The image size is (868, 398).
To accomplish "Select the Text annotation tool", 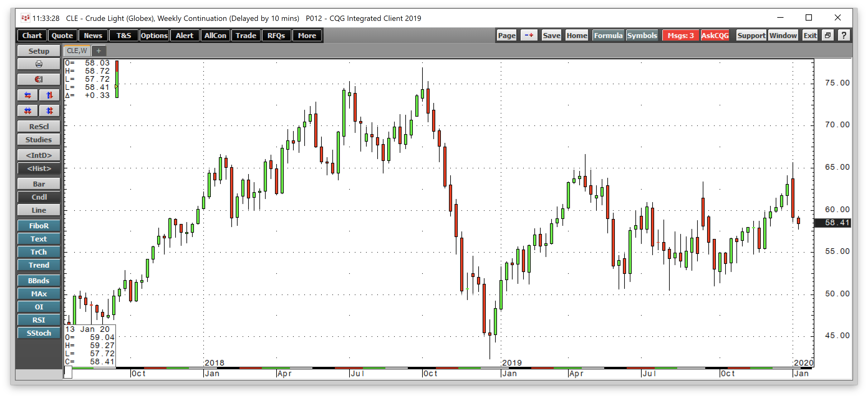I will 39,239.
